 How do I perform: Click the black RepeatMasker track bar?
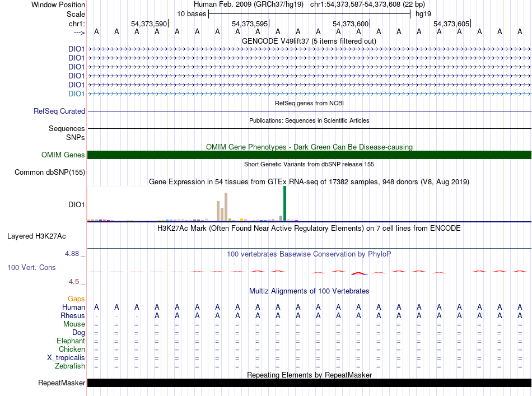309,383
